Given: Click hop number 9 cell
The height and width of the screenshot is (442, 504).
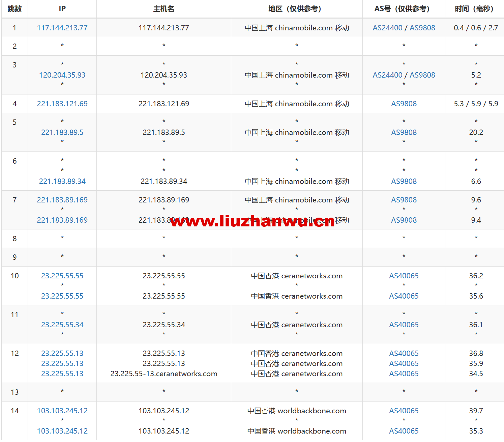Looking at the screenshot, I should (14, 257).
